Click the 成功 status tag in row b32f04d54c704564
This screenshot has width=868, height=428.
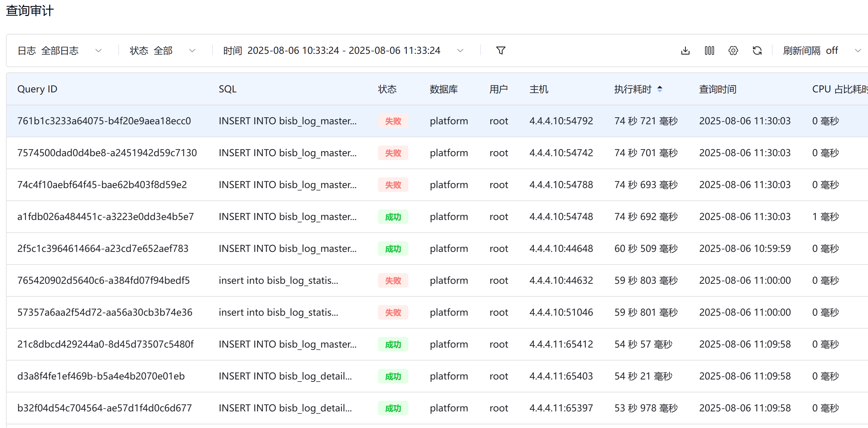point(393,408)
